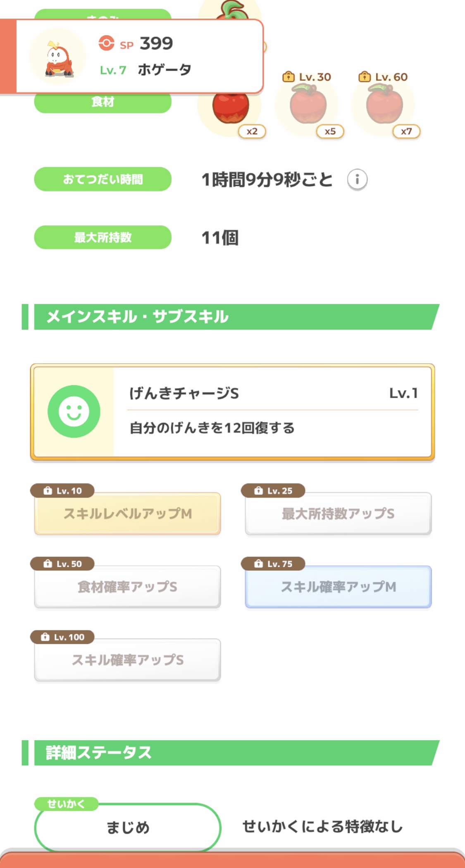The width and height of the screenshot is (465, 868).
Task: Tap the Fuecoco portrait thumbnail
Action: coord(58,57)
